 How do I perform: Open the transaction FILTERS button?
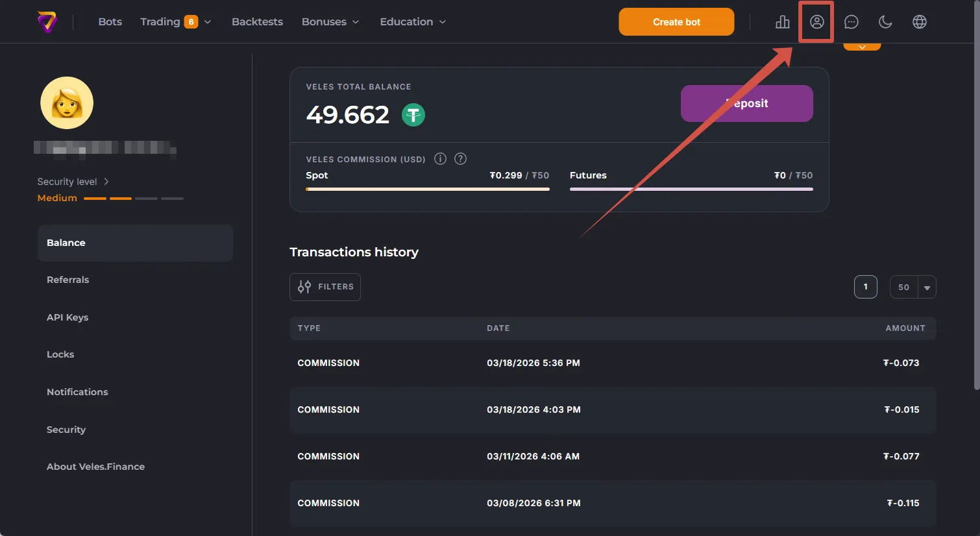tap(325, 287)
